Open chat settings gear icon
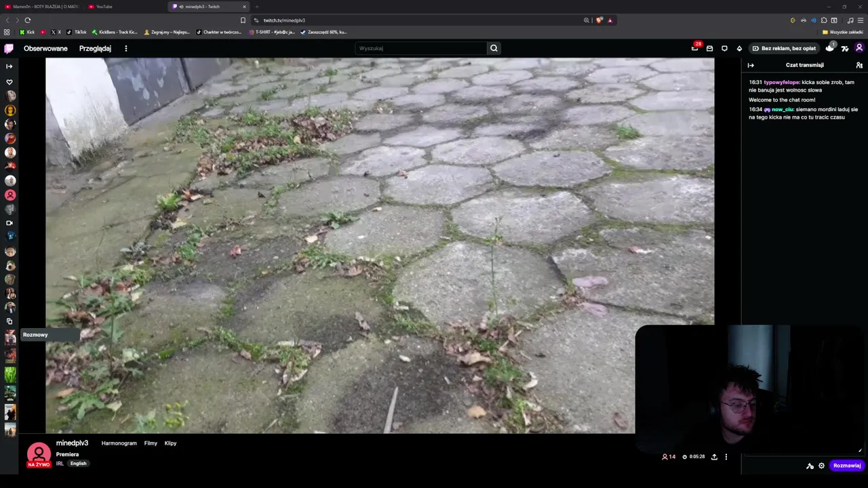This screenshot has width=868, height=488. click(x=822, y=466)
